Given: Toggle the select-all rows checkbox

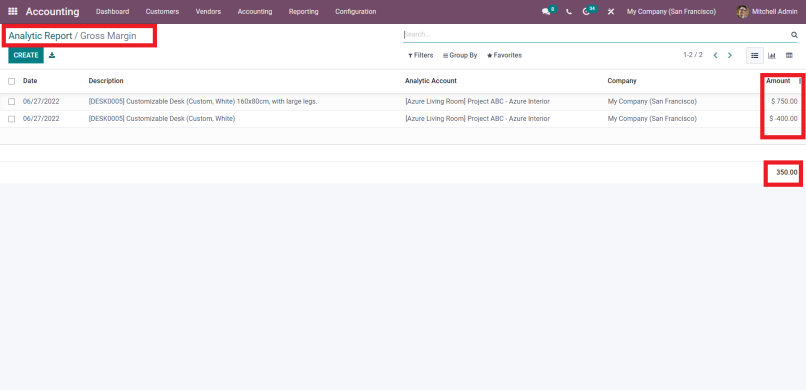Looking at the screenshot, I should (x=11, y=81).
